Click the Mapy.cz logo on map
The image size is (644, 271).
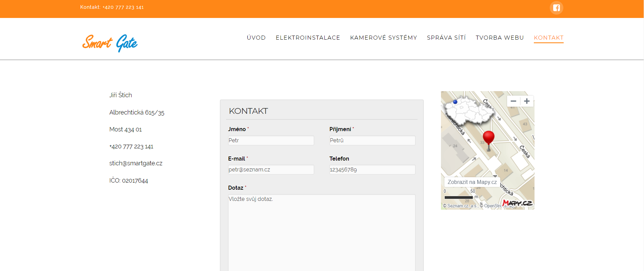[518, 203]
